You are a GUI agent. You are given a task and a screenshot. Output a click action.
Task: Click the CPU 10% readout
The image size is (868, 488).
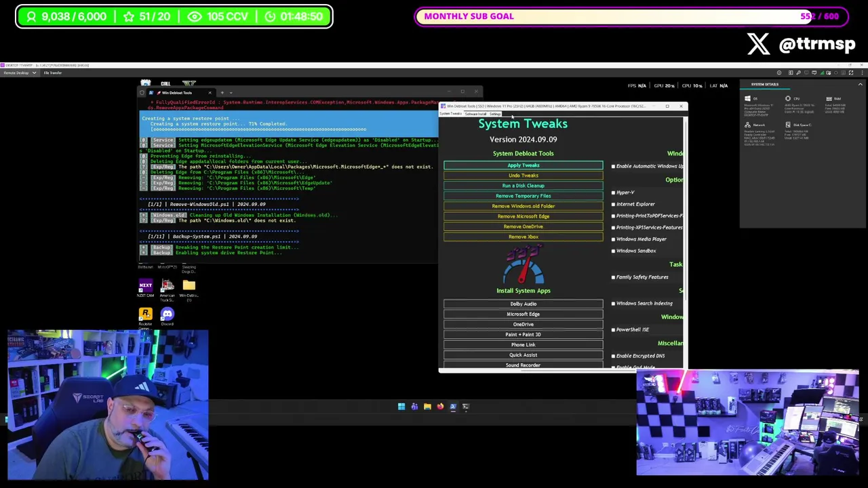(692, 86)
